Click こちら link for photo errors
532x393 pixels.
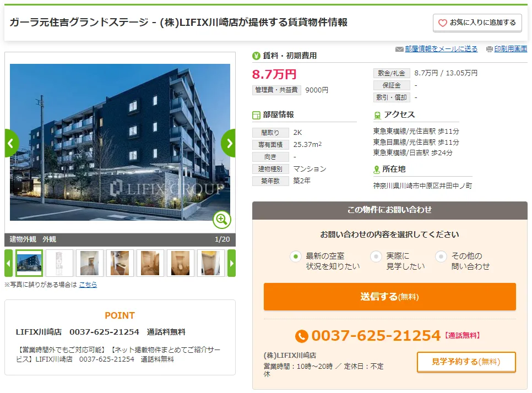point(88,285)
